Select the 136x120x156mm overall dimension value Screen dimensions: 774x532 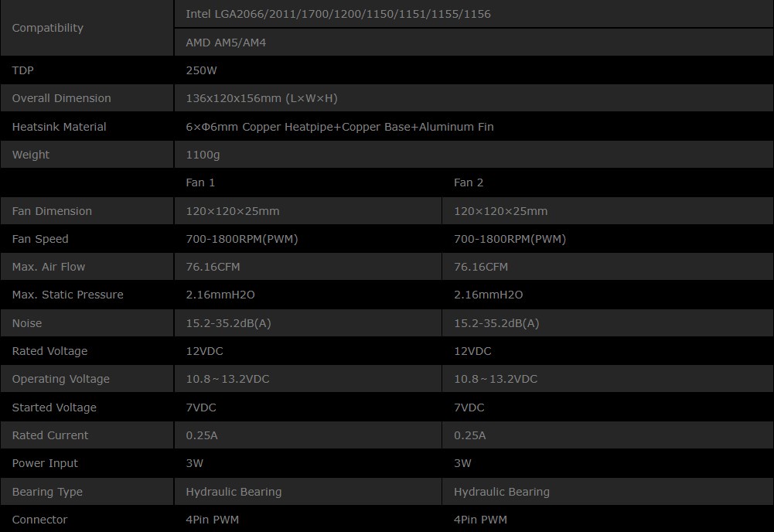(261, 98)
